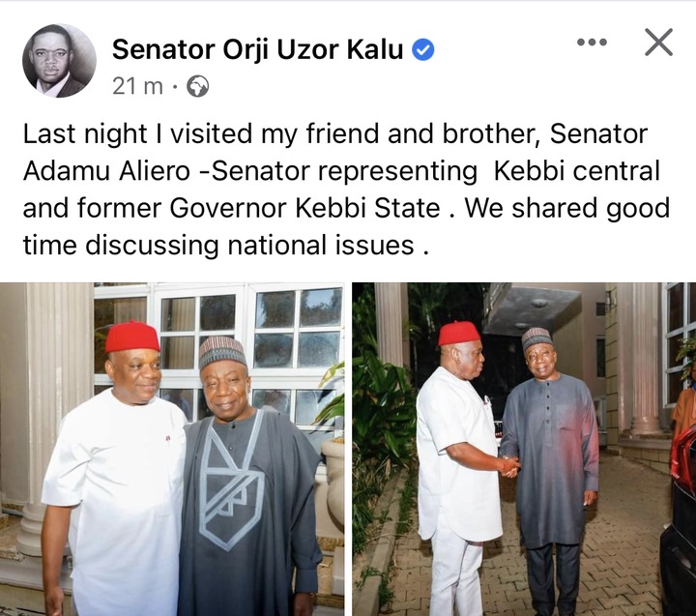View the photo taken outdoors on the paved driveway

click(524, 449)
